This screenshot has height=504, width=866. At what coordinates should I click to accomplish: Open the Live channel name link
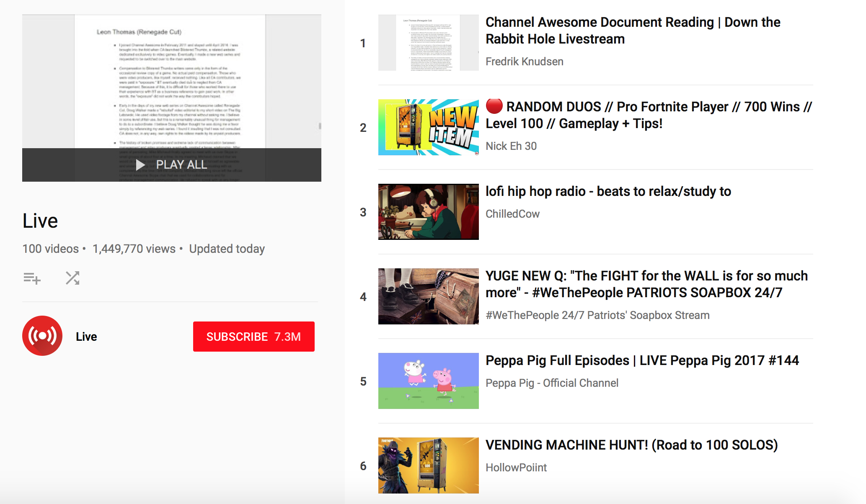pos(86,337)
